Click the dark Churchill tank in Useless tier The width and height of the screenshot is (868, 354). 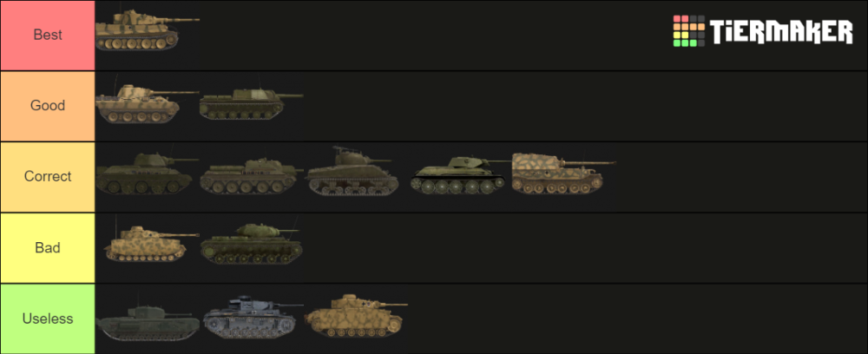[x=148, y=321]
